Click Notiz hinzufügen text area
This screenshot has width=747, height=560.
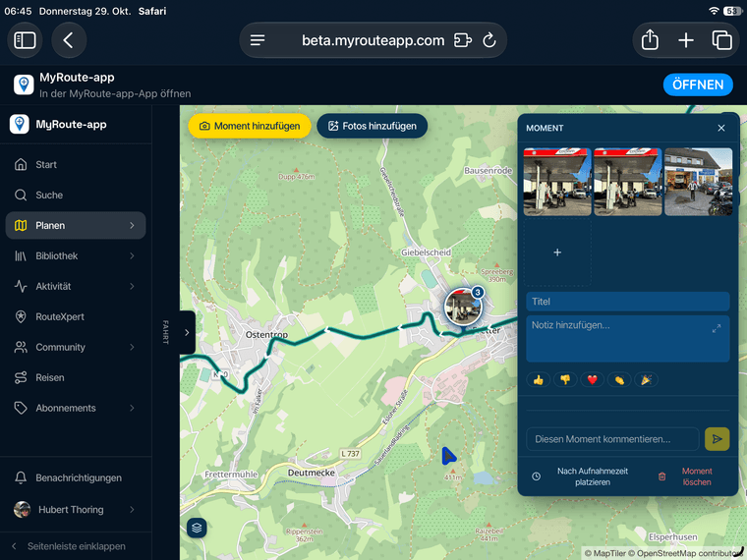click(x=628, y=339)
